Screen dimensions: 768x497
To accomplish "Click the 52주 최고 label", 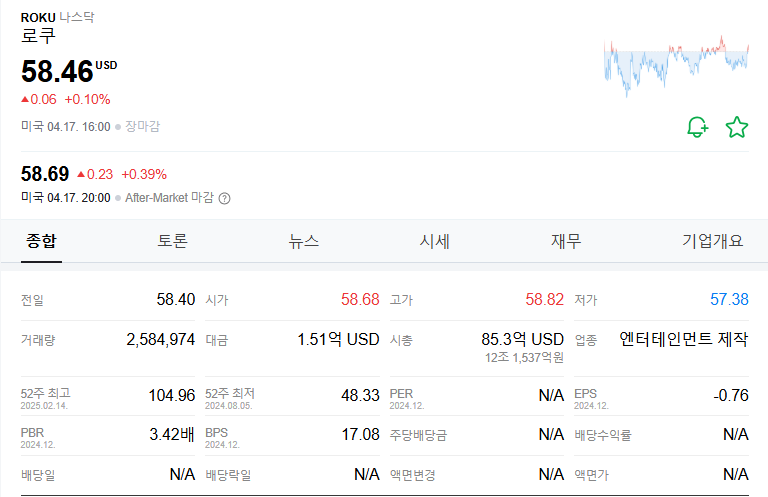I will point(46,393).
